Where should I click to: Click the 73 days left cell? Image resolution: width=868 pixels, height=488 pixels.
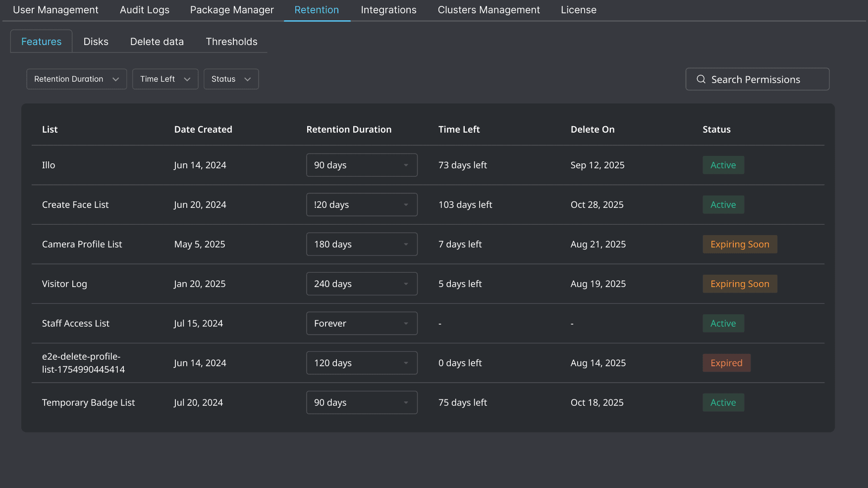(x=463, y=165)
